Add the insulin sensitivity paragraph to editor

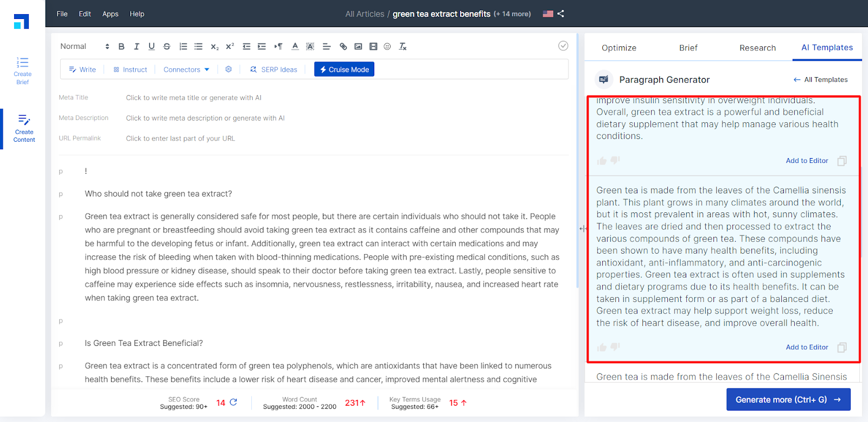807,161
